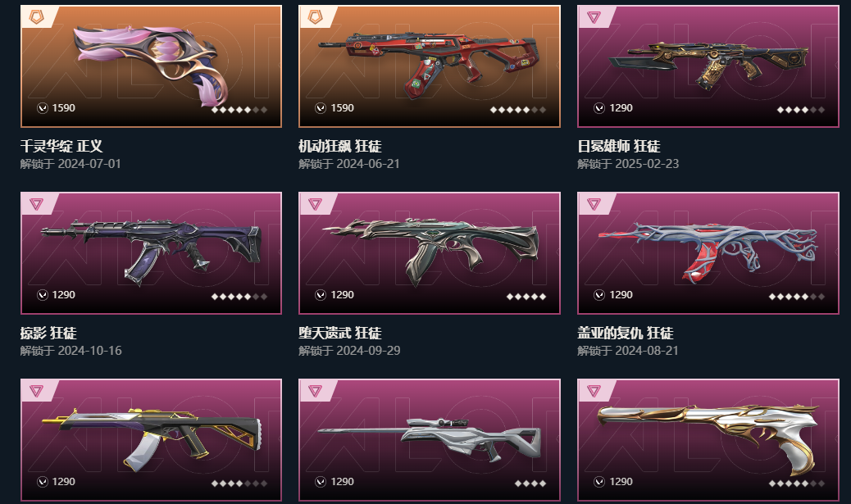Screen dimensions: 851x504
Task: Click the tier badge icon on 机动狂飙 狂徒 card
Action: tap(315, 17)
